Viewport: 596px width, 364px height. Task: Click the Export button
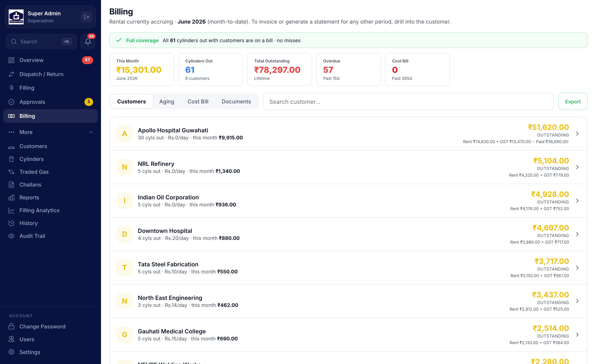point(573,102)
